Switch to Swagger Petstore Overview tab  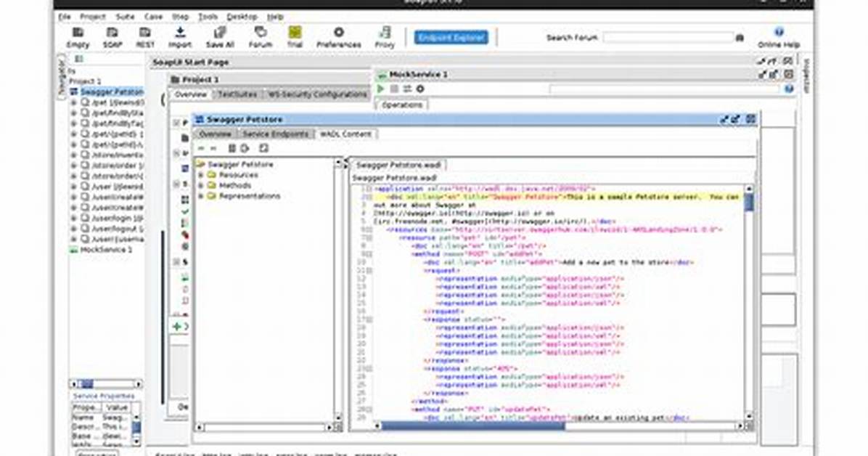click(x=216, y=134)
